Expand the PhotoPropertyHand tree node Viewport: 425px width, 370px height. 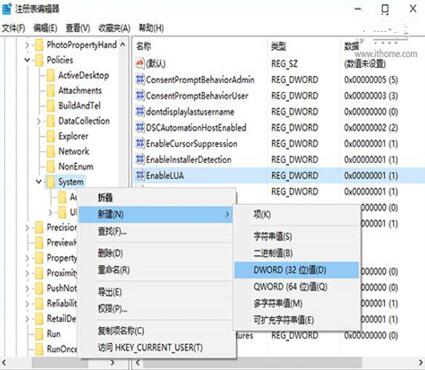click(27, 45)
